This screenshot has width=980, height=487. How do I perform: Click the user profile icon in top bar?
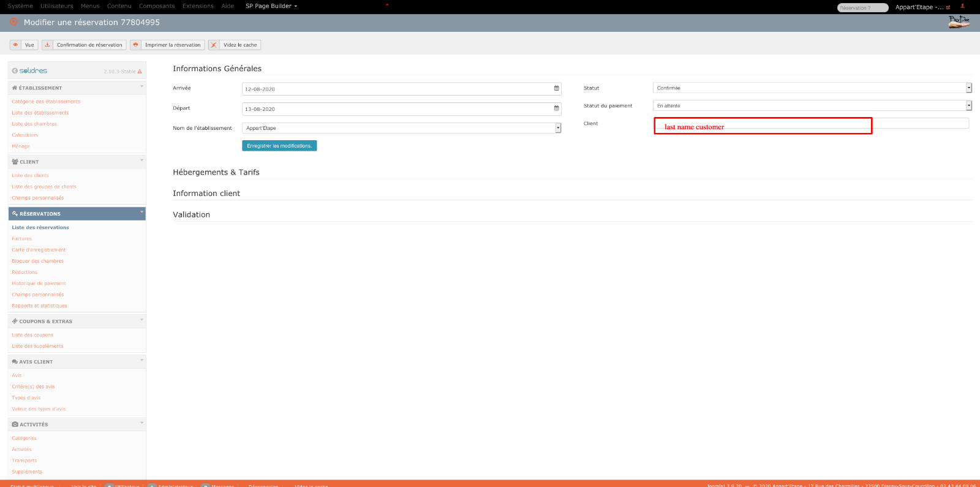pos(962,6)
